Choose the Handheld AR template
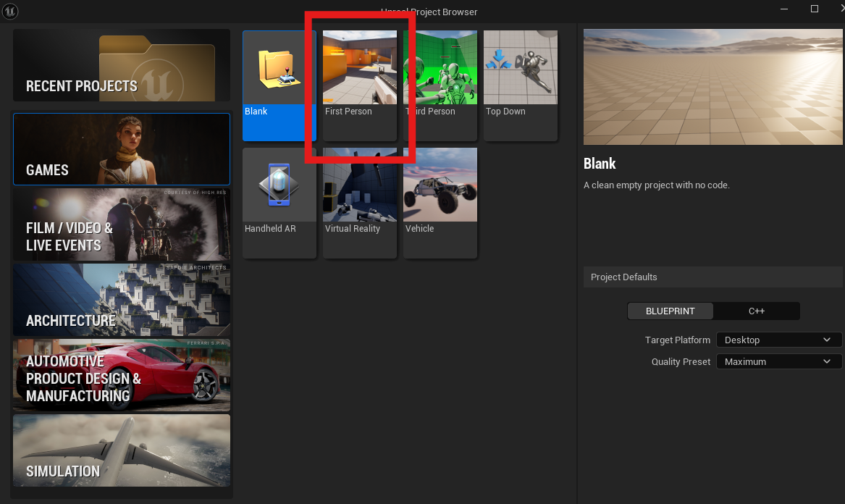The height and width of the screenshot is (504, 845). click(279, 202)
